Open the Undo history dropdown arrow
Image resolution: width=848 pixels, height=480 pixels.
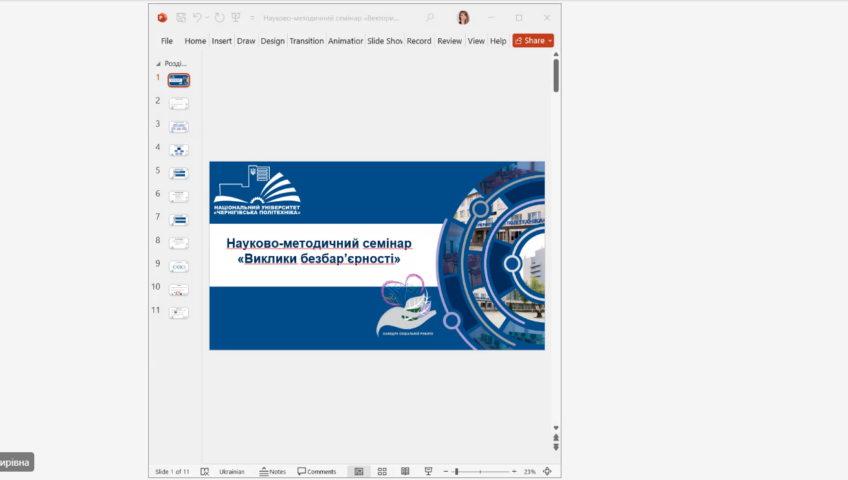[207, 18]
